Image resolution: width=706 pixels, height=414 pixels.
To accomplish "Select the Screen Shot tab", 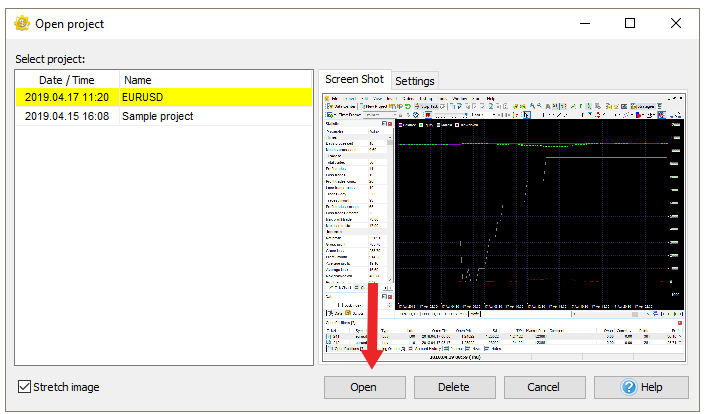I will pos(354,79).
